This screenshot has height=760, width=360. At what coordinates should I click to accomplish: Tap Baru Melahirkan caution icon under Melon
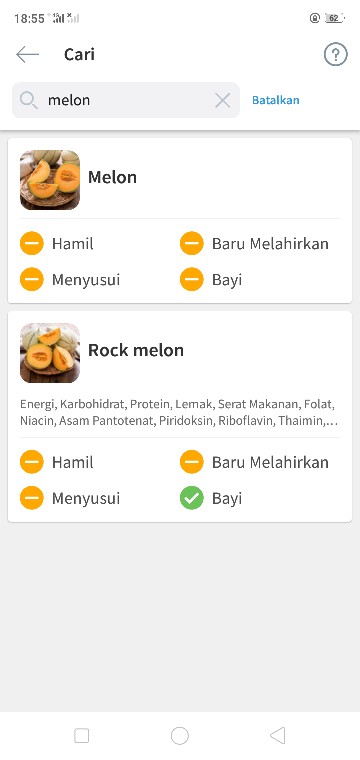point(191,243)
